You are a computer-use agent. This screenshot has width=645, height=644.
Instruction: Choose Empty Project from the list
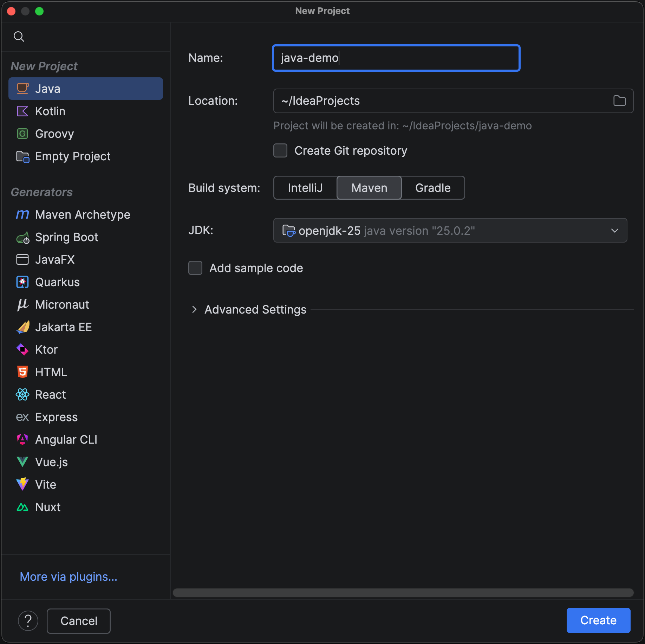[x=73, y=156]
